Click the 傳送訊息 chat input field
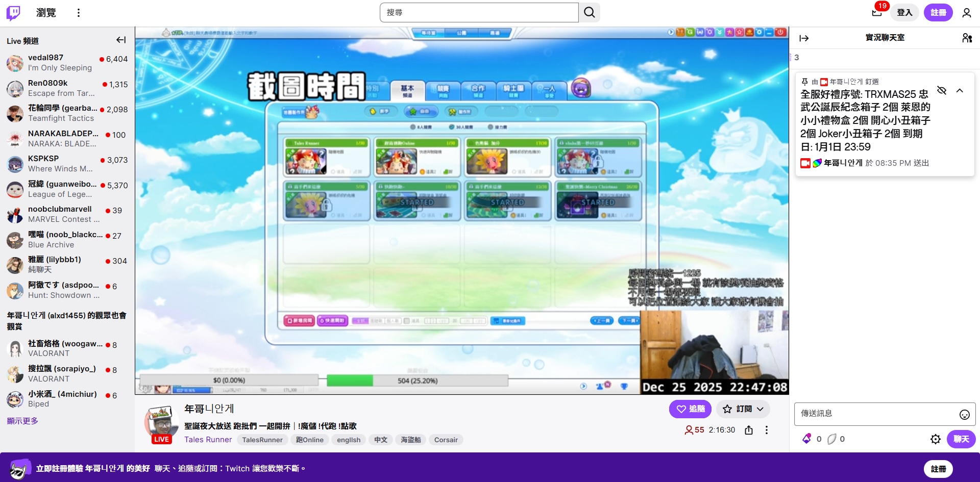 point(875,414)
